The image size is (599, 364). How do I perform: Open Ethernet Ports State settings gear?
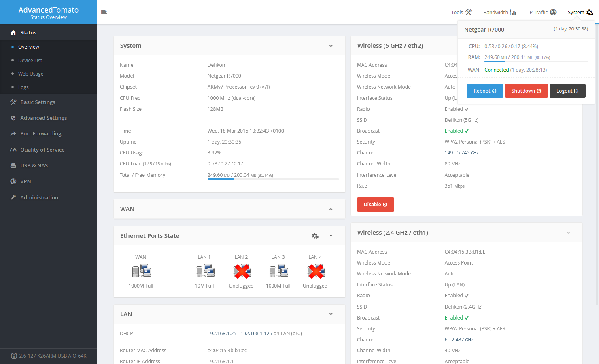coord(315,236)
